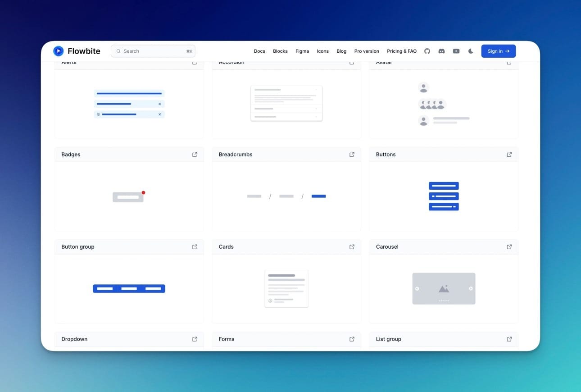
Task: Open the Discord icon link
Action: (x=441, y=51)
